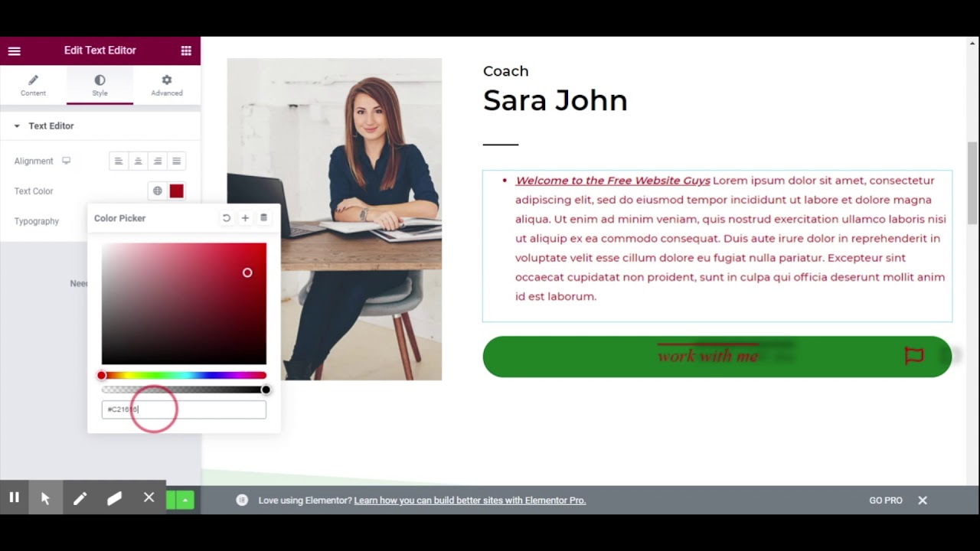Click the red Text Color swatch
Image resolution: width=980 pixels, height=551 pixels.
(x=177, y=191)
